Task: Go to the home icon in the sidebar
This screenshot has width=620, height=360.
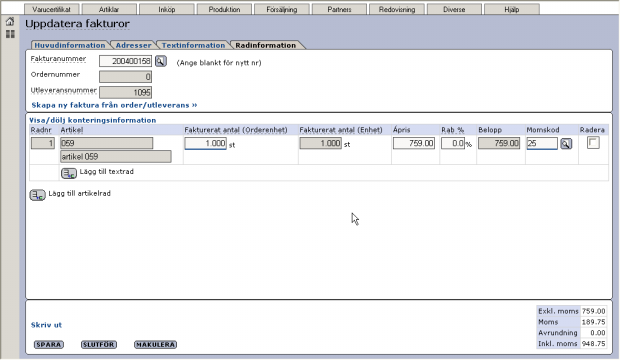Action: click(x=10, y=22)
